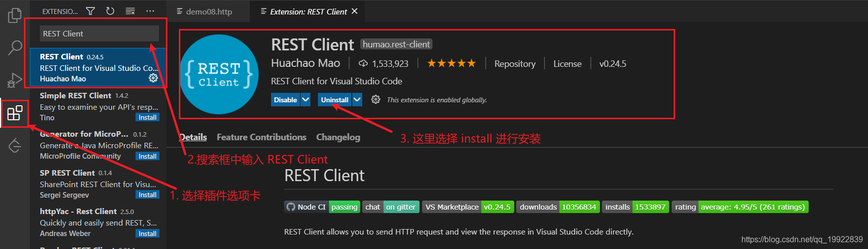Clear extensions search results icon
Image resolution: width=868 pixels, height=249 pixels.
(130, 11)
